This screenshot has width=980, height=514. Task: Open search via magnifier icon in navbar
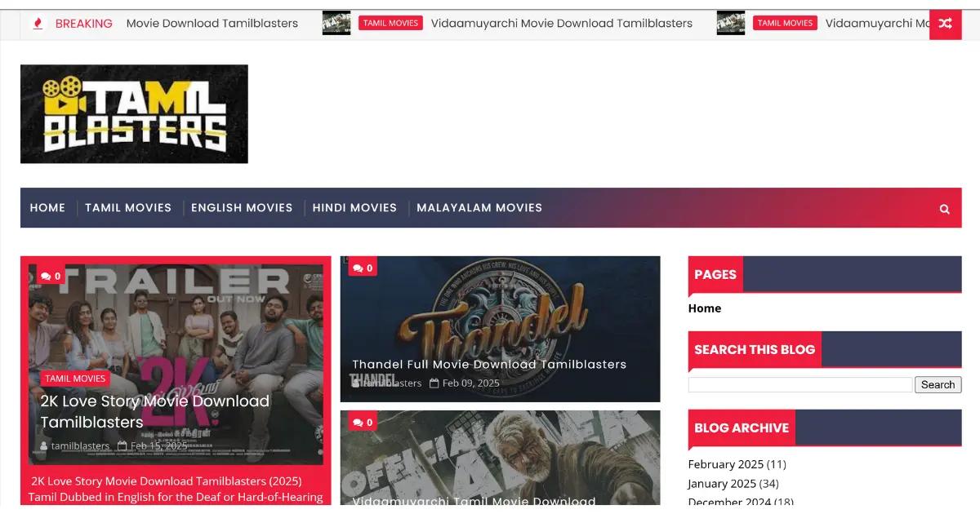pyautogui.click(x=944, y=209)
